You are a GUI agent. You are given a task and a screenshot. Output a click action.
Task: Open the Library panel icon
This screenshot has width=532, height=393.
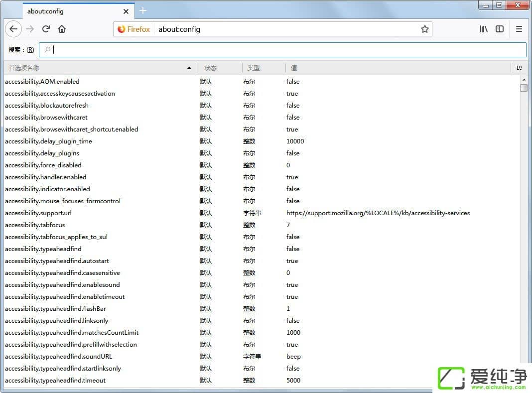pyautogui.click(x=483, y=29)
